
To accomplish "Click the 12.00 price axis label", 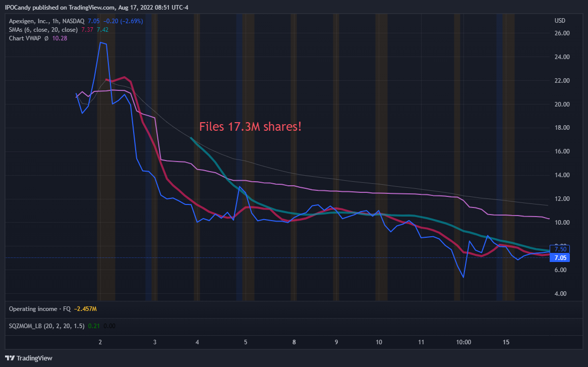I will pos(562,198).
